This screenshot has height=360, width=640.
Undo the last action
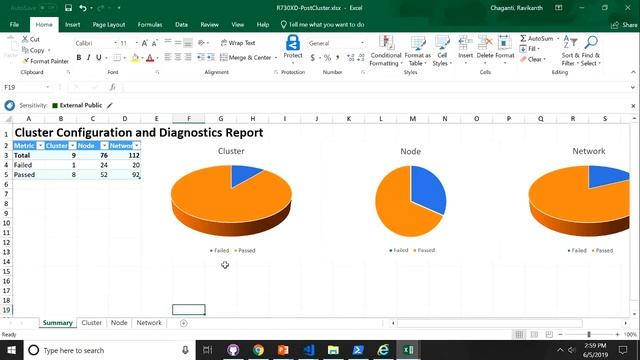(83, 8)
